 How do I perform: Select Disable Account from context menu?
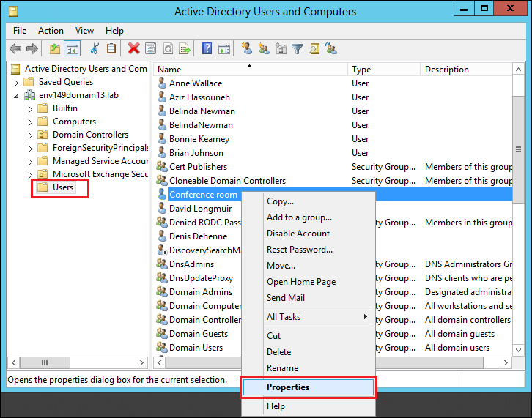coord(309,234)
